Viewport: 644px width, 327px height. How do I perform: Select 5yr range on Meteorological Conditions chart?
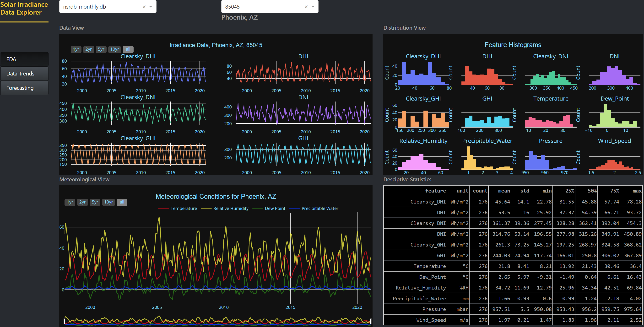(95, 202)
